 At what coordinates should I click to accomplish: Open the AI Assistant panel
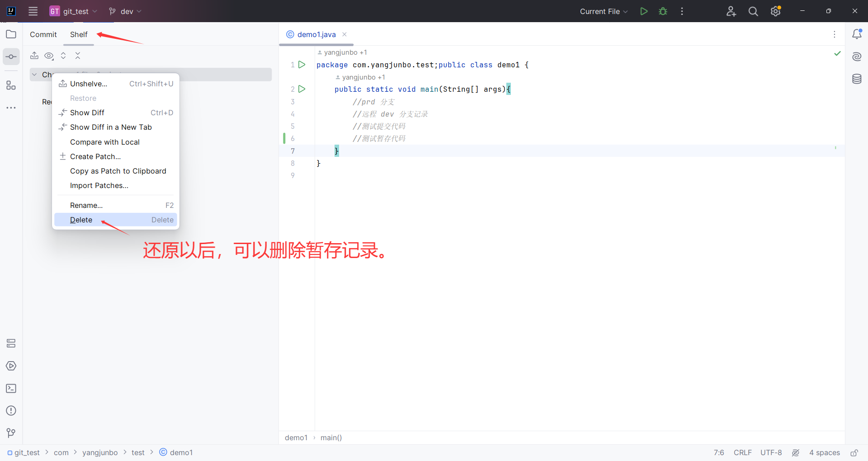pyautogui.click(x=857, y=56)
